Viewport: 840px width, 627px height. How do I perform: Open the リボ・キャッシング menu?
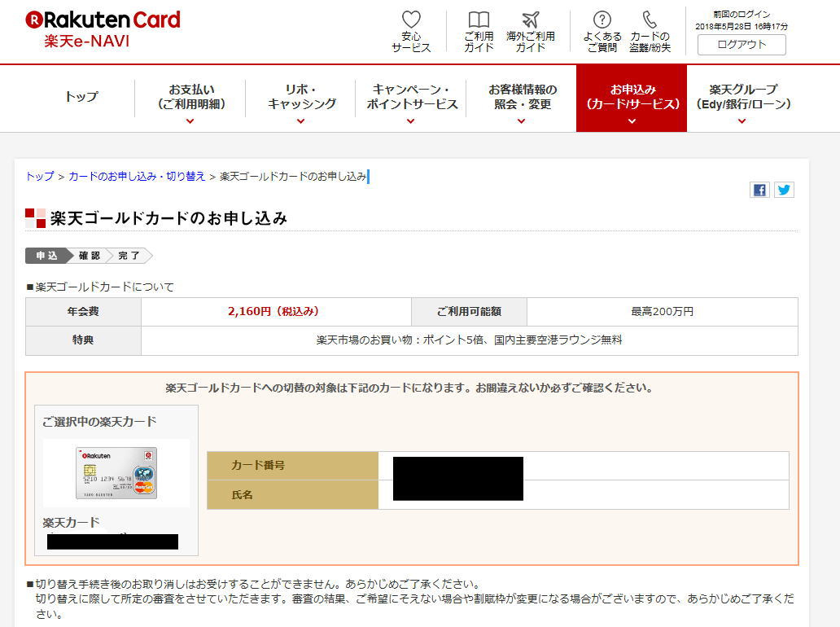pos(301,97)
